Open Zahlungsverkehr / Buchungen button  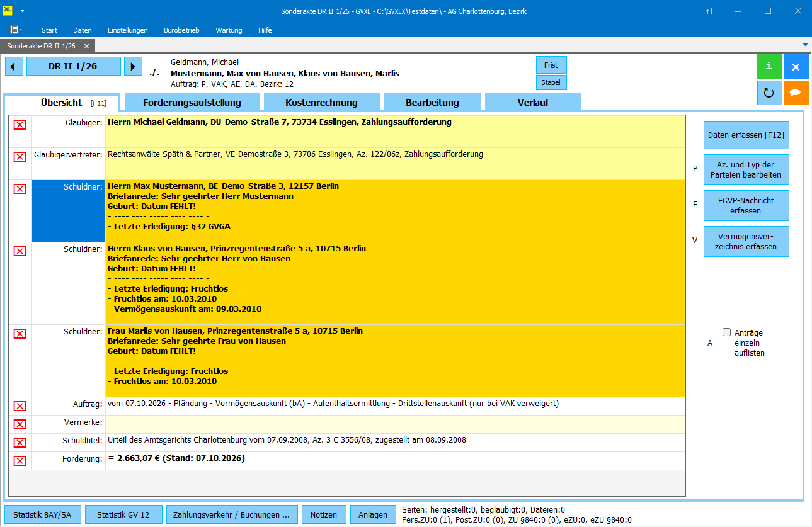pos(231,514)
